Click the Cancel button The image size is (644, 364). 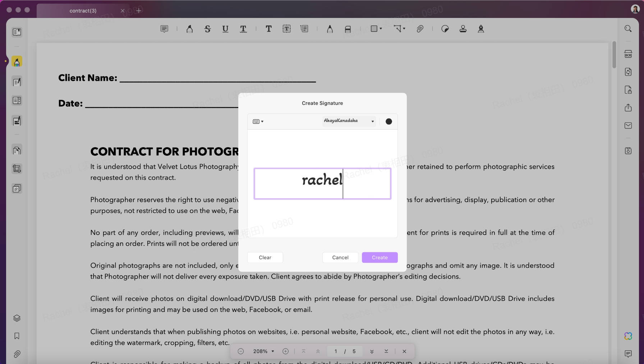340,257
